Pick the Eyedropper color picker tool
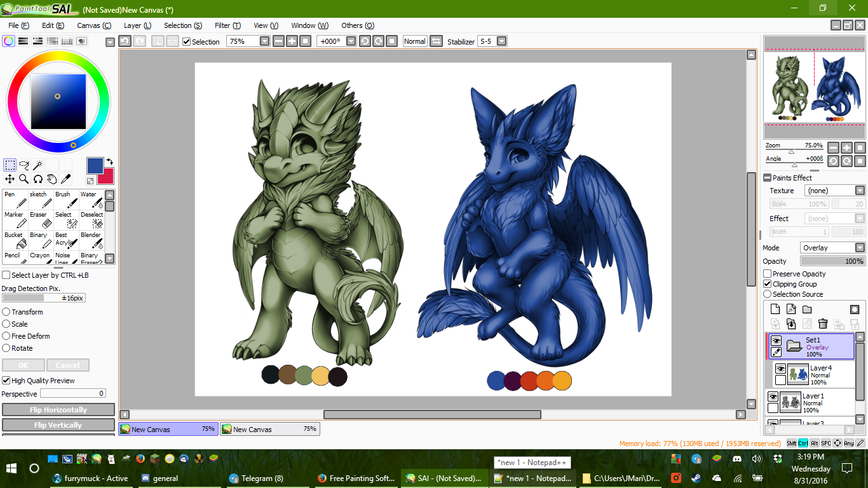This screenshot has height=488, width=868. 65,179
